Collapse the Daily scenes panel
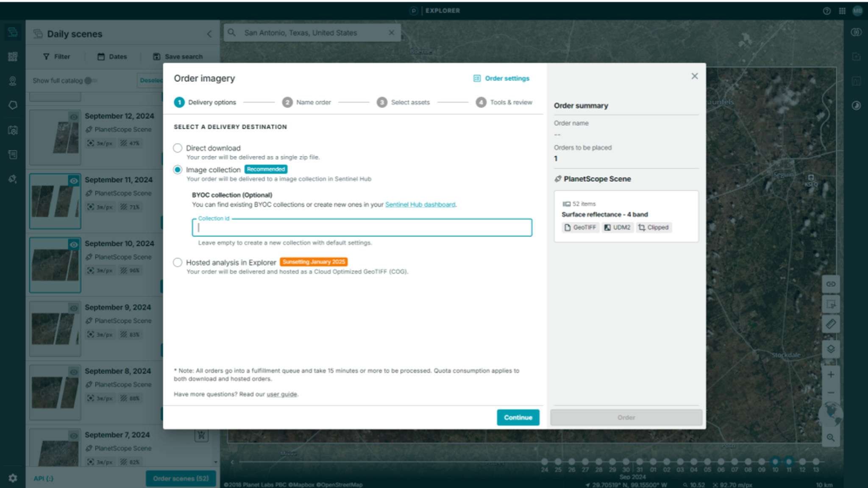 coord(209,34)
